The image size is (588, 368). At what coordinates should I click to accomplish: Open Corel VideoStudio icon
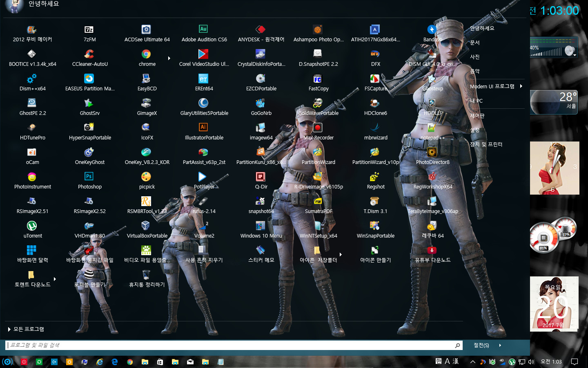click(204, 58)
